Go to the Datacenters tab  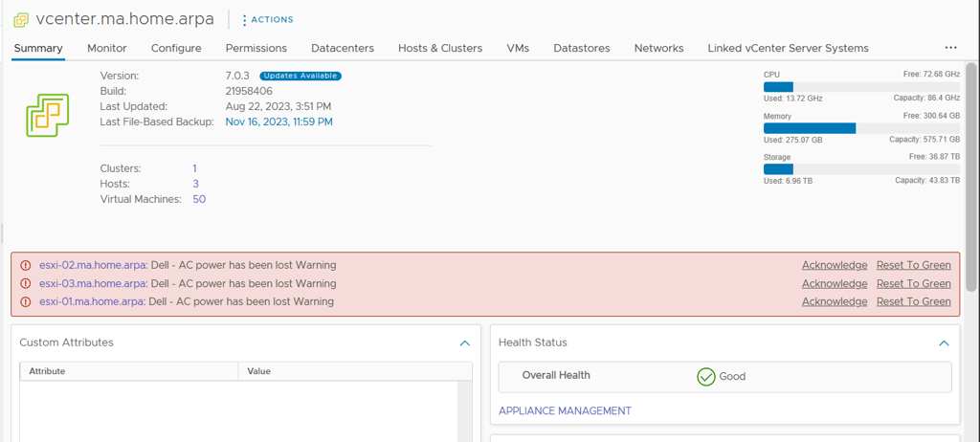343,48
